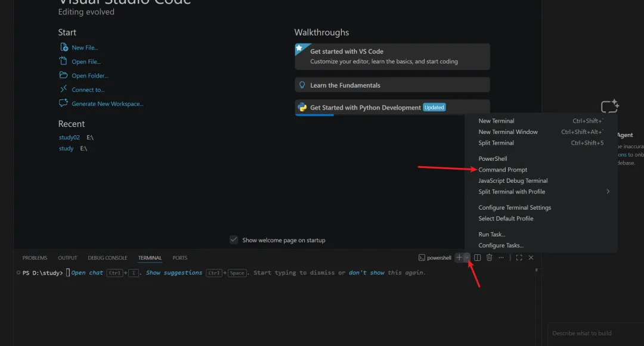The width and height of the screenshot is (644, 346).
Task: Open recent folder study02
Action: (x=69, y=138)
